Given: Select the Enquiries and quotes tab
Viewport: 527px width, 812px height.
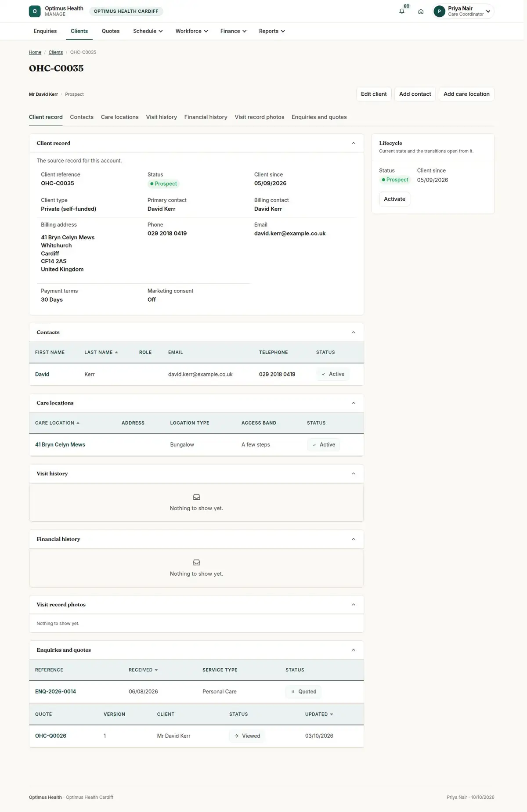Looking at the screenshot, I should 319,117.
